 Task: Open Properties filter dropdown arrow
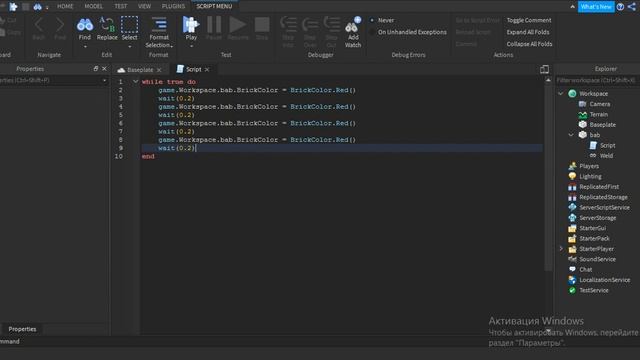pos(104,80)
